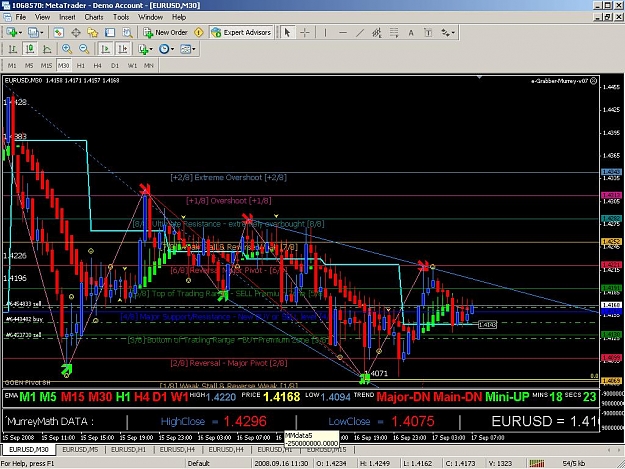Open the Help menu
The width and height of the screenshot is (625, 469).
click(x=179, y=17)
